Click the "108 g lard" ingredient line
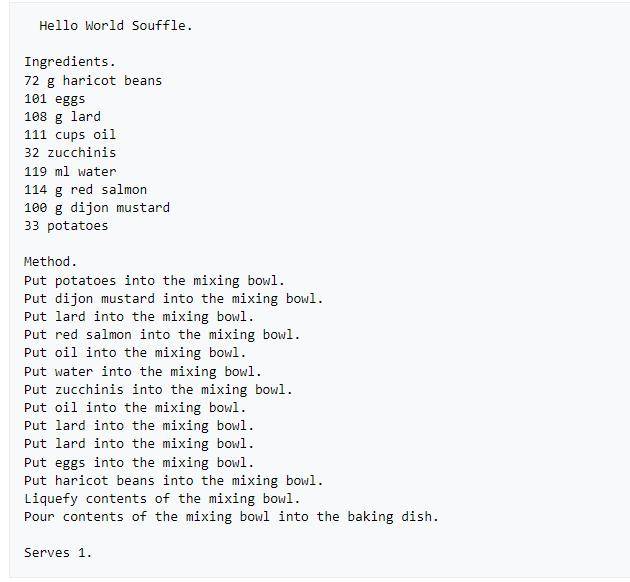 (x=62, y=117)
